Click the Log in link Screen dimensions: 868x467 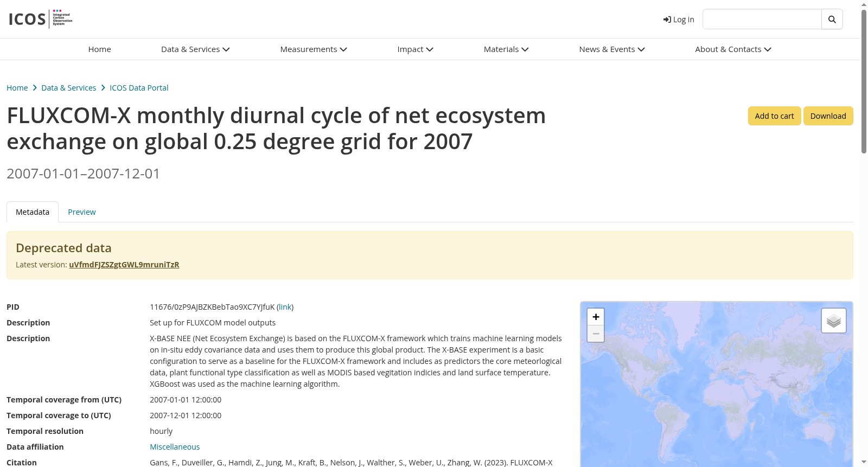pos(679,20)
